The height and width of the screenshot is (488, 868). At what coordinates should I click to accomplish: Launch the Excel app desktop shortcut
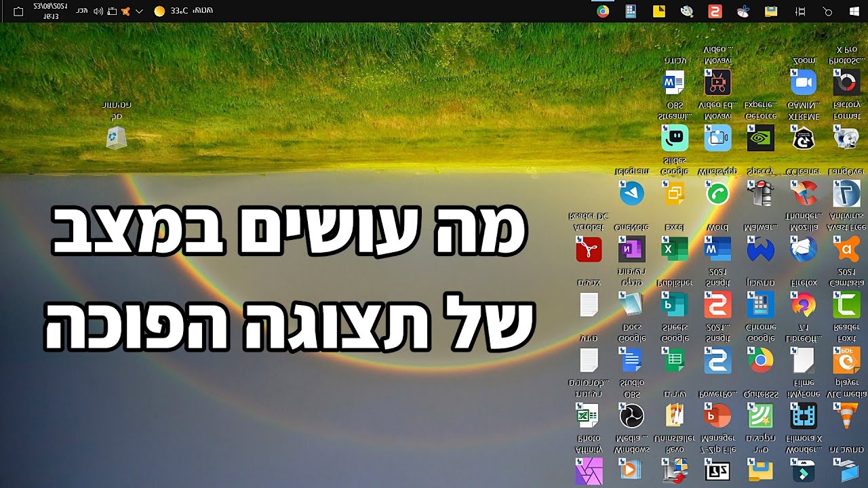[675, 249]
